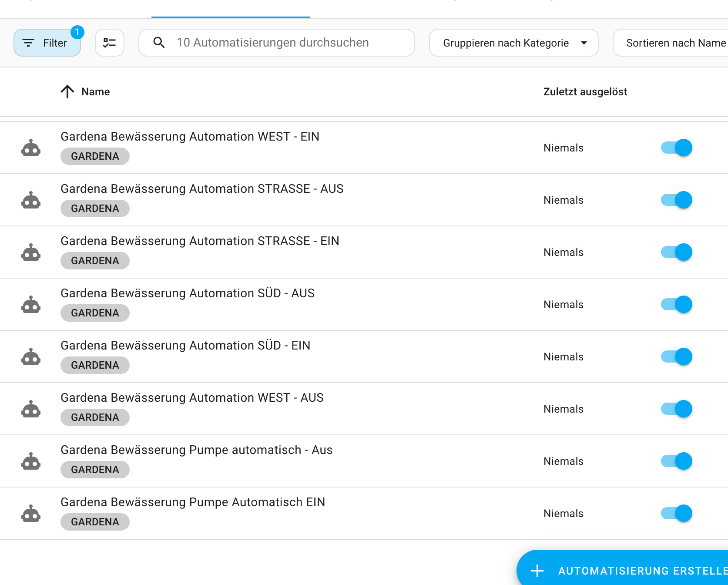The width and height of the screenshot is (728, 585).
Task: Toggle the SÜD - AUS automation switch
Action: (676, 305)
